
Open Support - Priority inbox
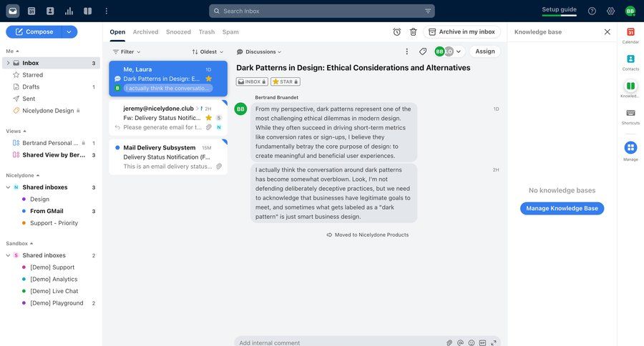pyautogui.click(x=52, y=223)
